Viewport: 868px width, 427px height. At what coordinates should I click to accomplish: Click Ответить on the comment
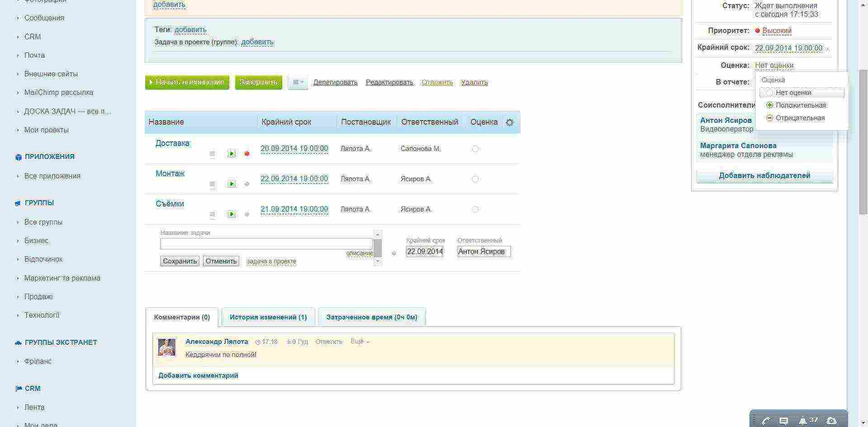[x=329, y=342]
